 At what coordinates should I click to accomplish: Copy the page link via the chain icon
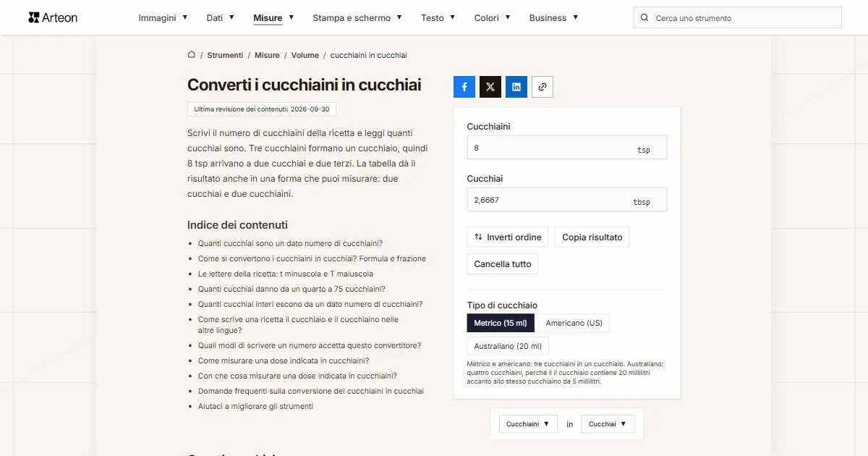tap(542, 87)
